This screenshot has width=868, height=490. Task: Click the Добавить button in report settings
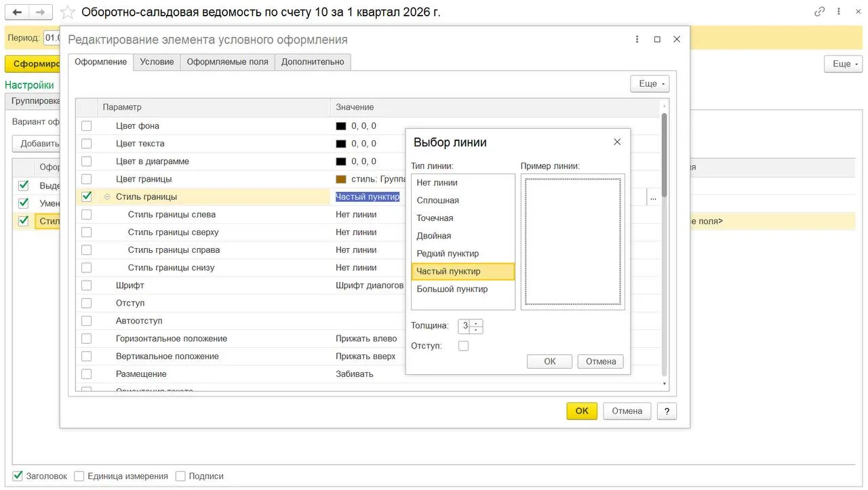(x=37, y=144)
